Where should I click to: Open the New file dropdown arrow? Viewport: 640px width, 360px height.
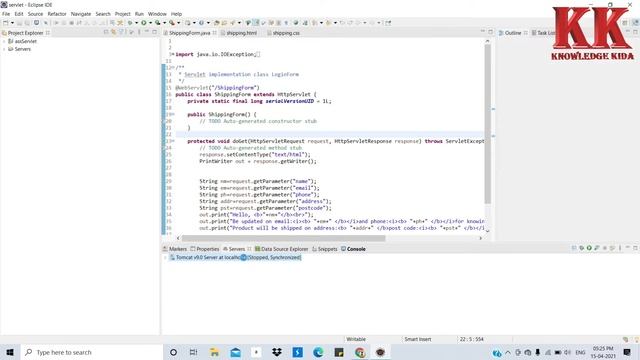pos(12,23)
